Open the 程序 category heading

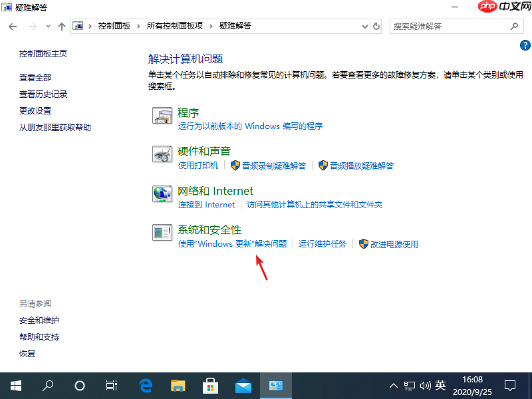(x=188, y=112)
